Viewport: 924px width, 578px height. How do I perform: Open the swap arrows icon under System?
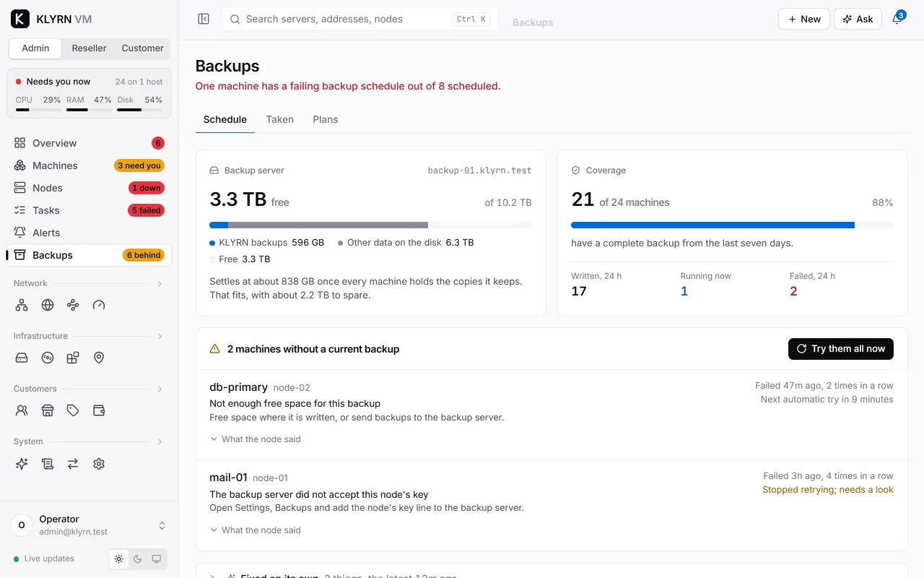pos(73,464)
